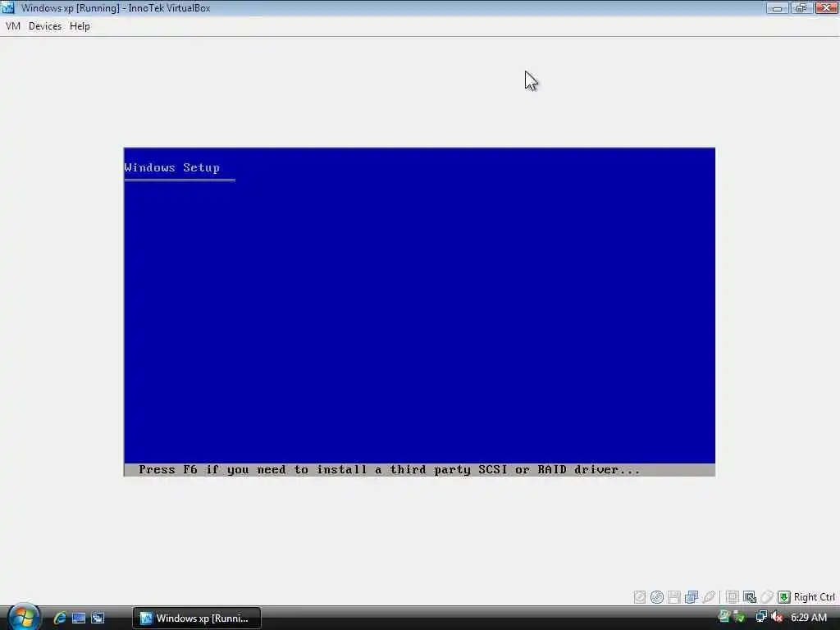Click the shared folders/display indicator icon

(x=733, y=597)
